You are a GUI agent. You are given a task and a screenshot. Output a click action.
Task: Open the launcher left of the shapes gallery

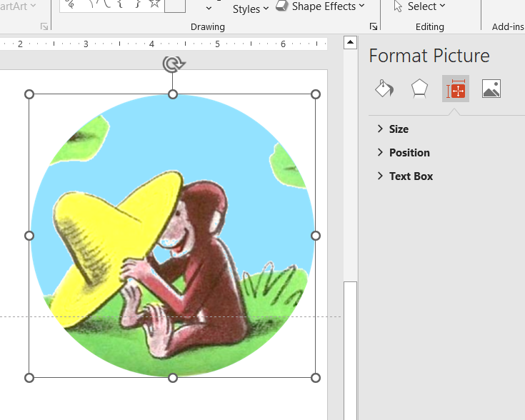44,26
